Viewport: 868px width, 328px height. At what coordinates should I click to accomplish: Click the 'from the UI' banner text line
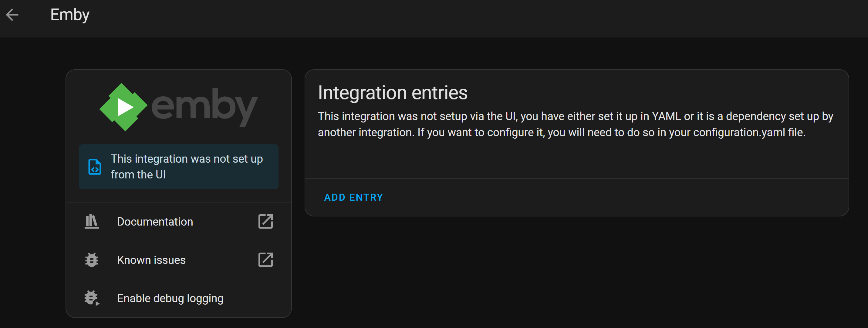[138, 175]
